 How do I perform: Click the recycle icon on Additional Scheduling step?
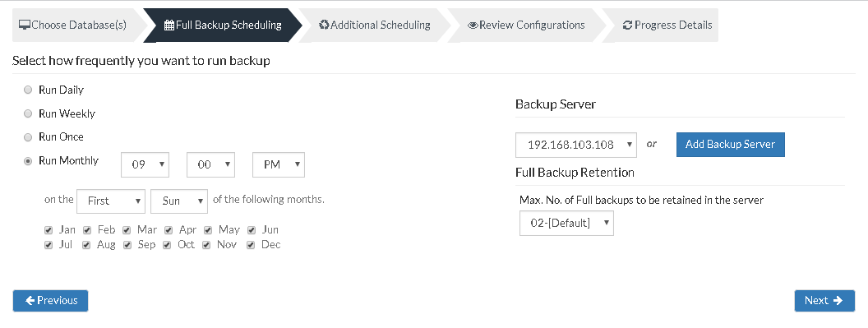[325, 25]
